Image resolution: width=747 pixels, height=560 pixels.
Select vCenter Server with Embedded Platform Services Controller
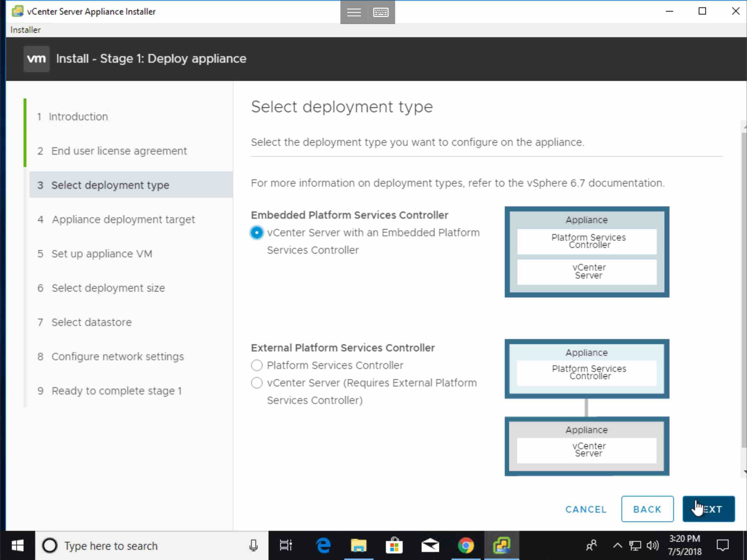coord(257,233)
